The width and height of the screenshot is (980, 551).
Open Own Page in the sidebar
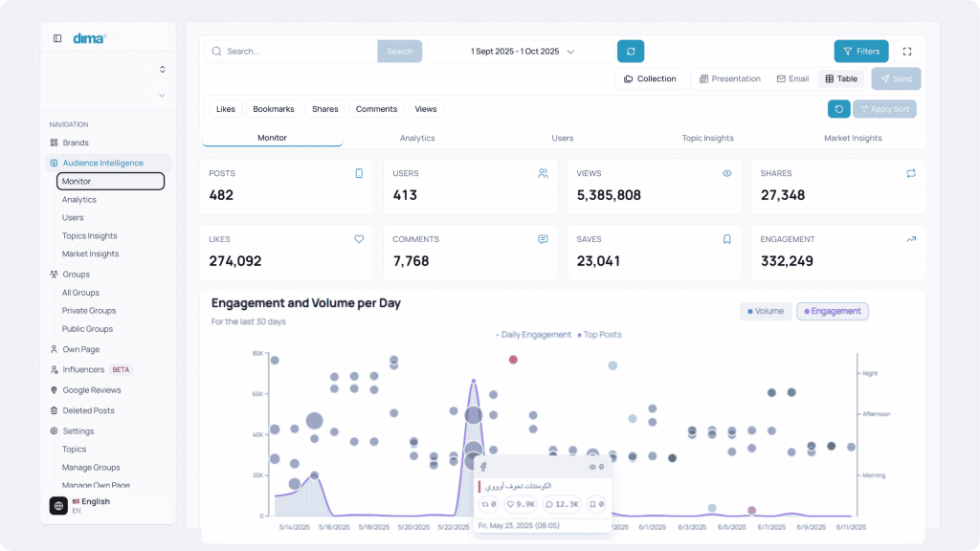[80, 350]
